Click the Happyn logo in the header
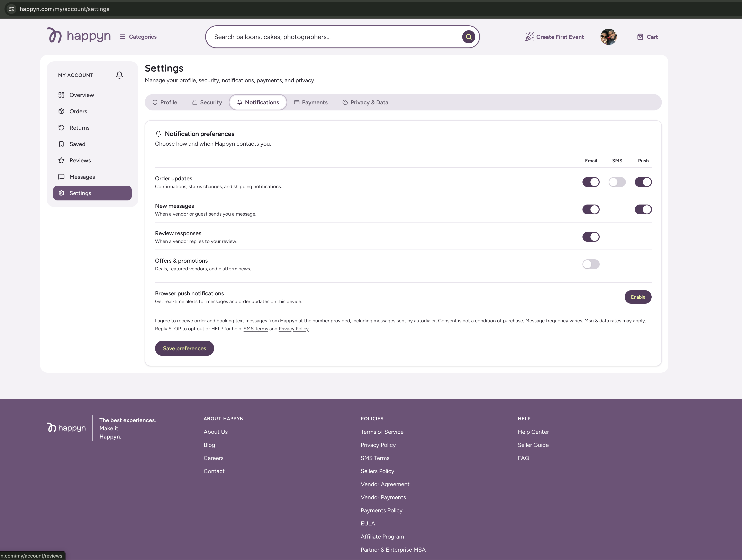The height and width of the screenshot is (560, 742). 79,36
